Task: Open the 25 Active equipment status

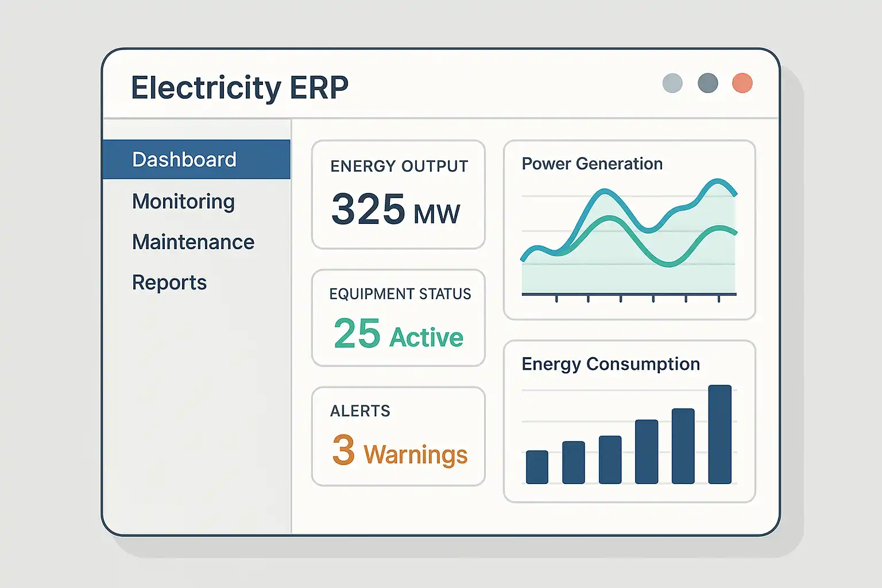Action: 398,335
